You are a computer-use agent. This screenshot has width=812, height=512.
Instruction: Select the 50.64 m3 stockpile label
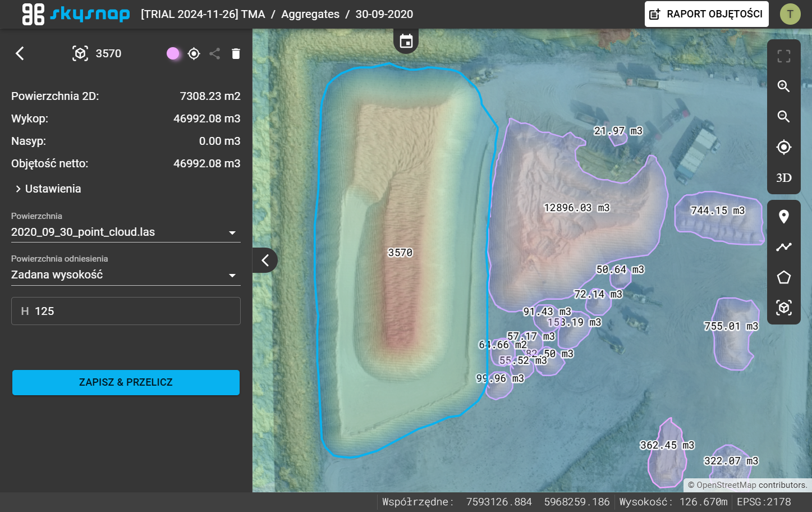(620, 269)
